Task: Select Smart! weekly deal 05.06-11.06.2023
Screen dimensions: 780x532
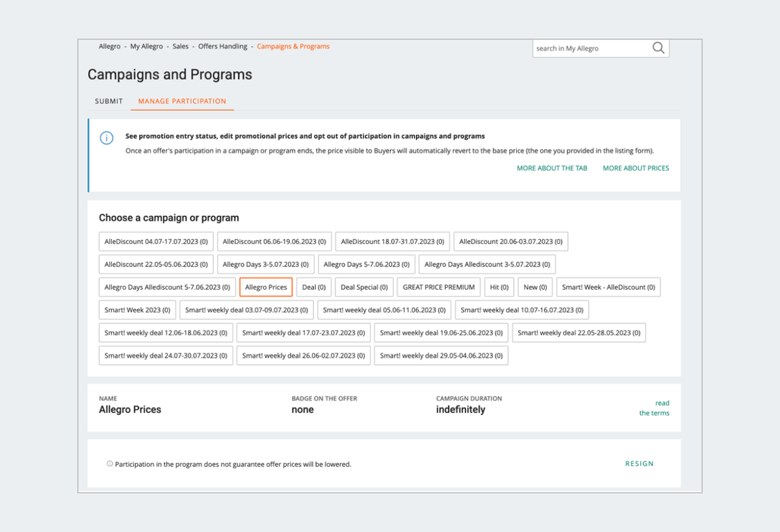Action: click(384, 310)
